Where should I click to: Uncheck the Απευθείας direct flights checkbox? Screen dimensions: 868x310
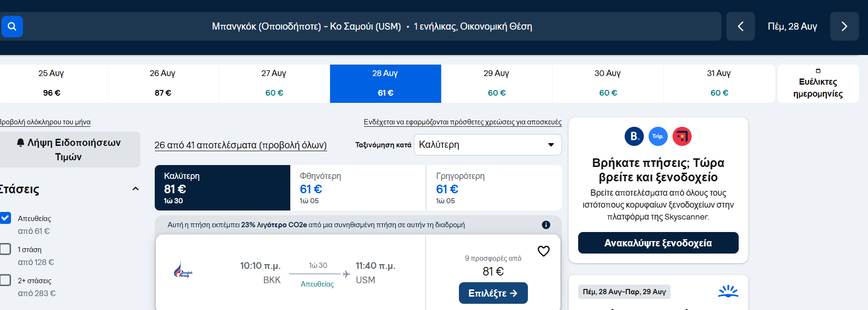[5, 218]
